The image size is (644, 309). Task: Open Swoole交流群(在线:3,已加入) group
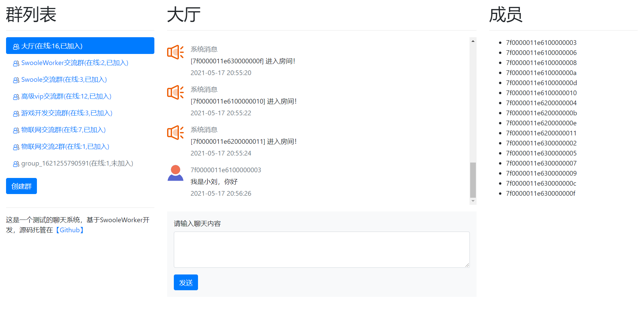(80, 79)
